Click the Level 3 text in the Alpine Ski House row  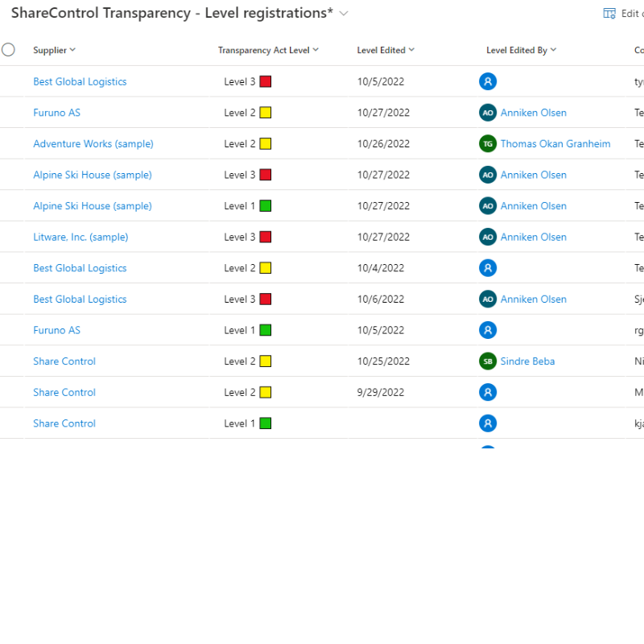[239, 175]
